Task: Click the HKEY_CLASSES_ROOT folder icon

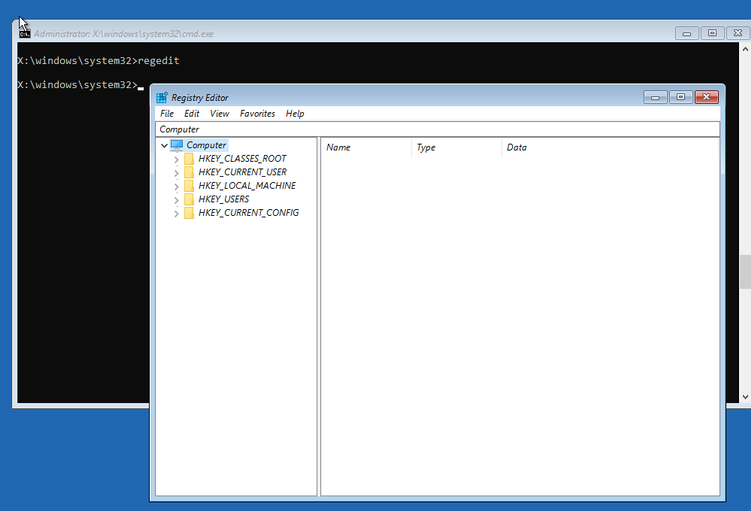Action: click(189, 159)
